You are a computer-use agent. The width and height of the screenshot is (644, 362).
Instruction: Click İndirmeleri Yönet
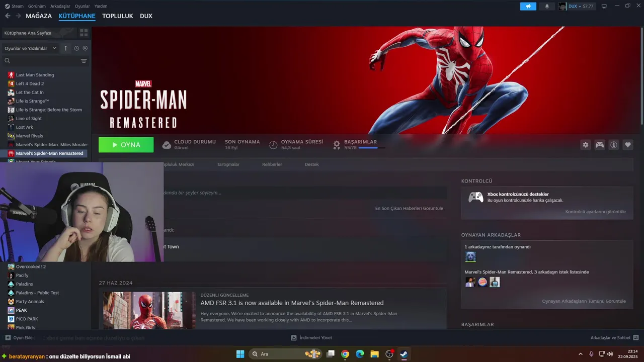coord(311,338)
